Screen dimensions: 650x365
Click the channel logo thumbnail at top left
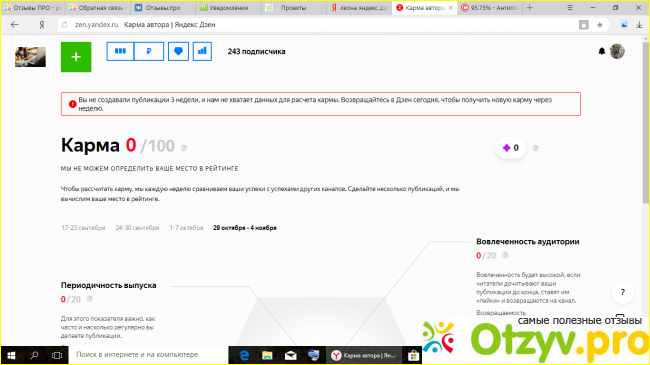click(x=30, y=57)
